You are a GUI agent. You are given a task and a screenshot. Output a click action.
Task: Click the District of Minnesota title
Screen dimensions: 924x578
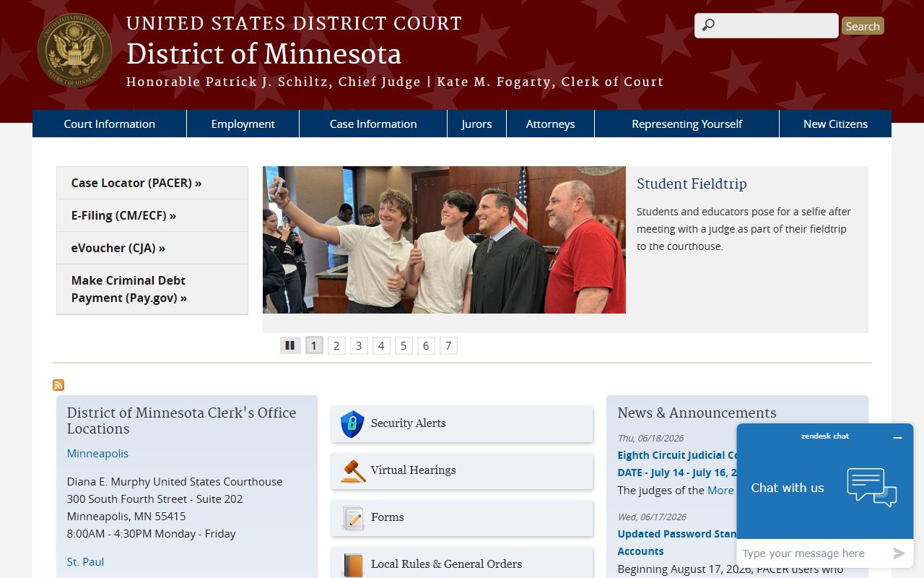tap(263, 54)
